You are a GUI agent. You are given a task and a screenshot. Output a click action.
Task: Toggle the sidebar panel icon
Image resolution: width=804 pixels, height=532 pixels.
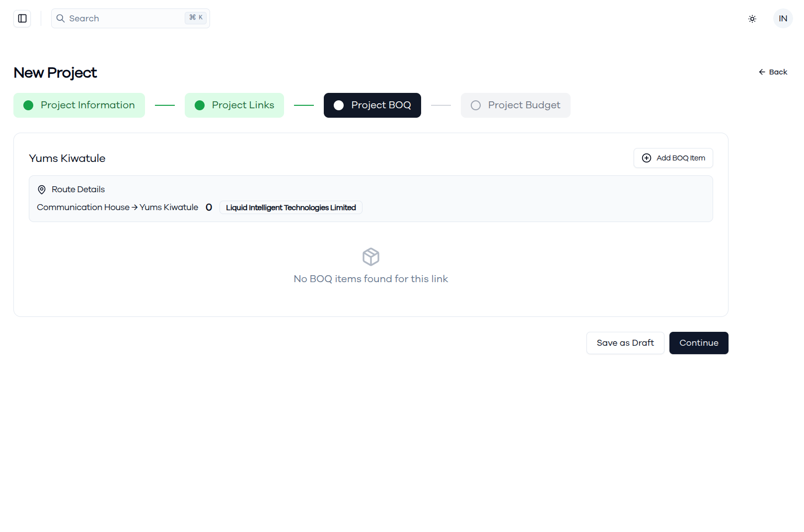(22, 18)
